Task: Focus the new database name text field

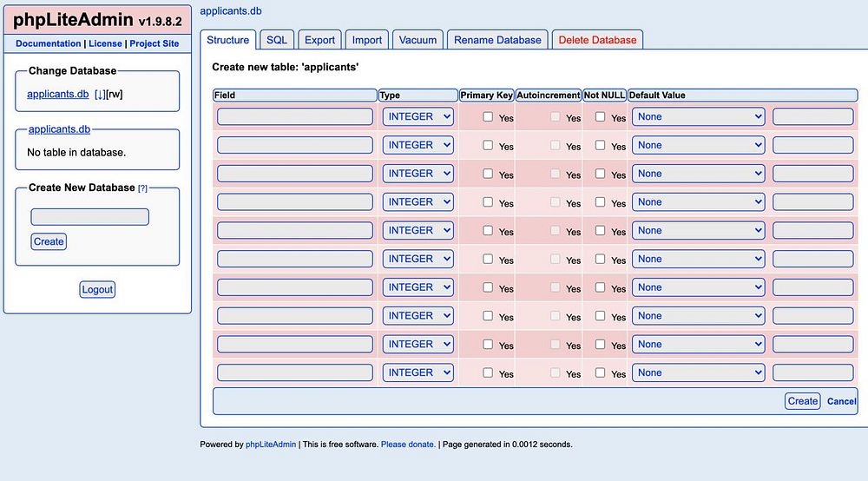Action: tap(89, 217)
